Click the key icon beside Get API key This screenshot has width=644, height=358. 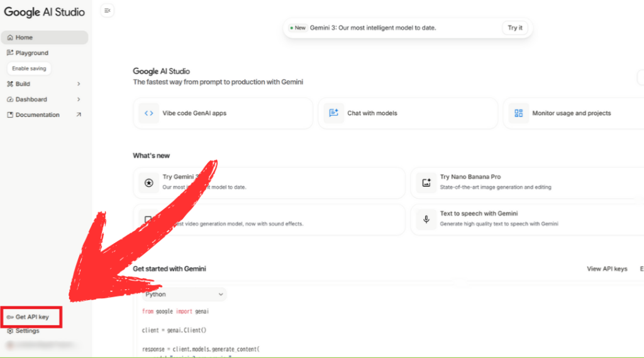click(x=10, y=317)
